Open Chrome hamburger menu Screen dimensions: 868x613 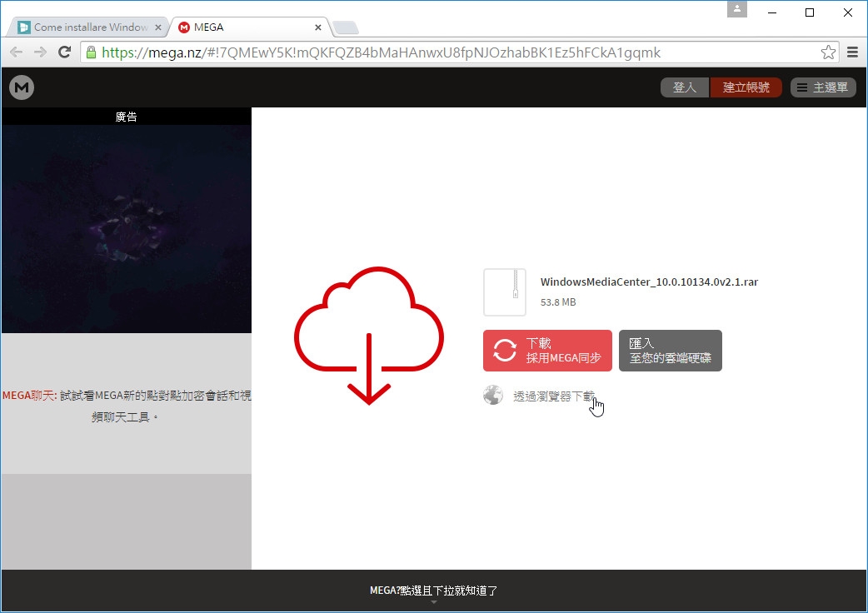click(x=852, y=52)
